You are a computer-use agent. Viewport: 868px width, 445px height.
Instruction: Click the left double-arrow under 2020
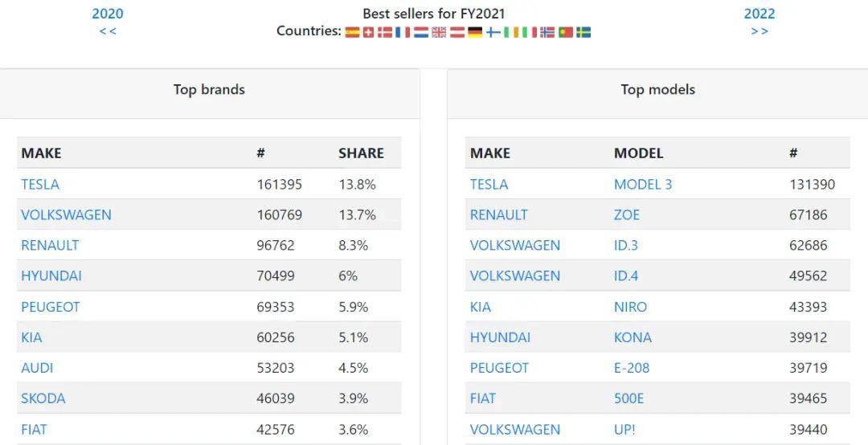point(108,31)
